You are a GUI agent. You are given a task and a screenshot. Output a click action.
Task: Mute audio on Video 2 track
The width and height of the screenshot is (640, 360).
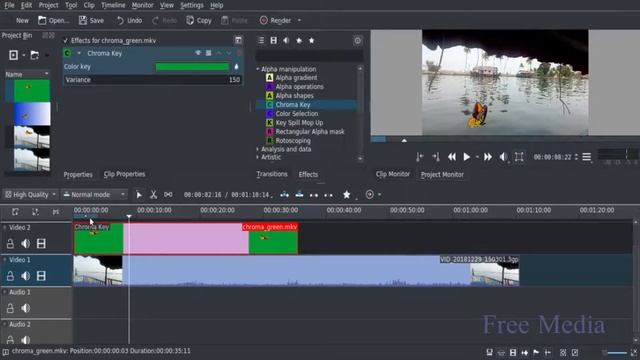(25, 244)
